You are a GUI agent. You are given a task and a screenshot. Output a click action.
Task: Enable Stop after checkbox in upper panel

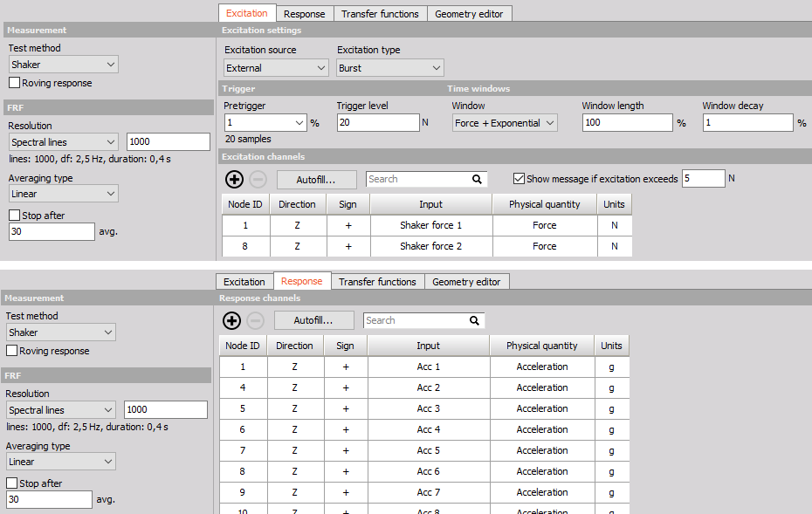[x=15, y=216]
